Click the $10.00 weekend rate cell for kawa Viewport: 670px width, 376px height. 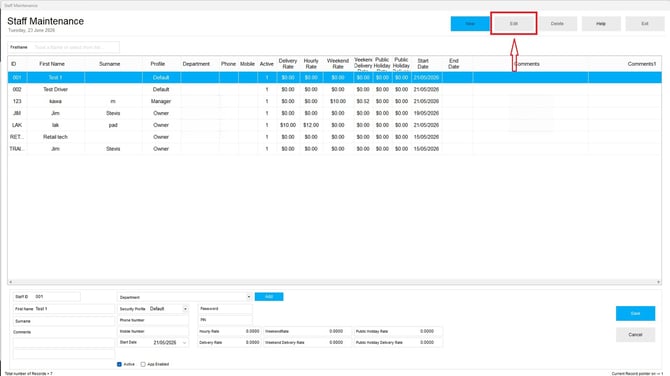pyautogui.click(x=338, y=101)
